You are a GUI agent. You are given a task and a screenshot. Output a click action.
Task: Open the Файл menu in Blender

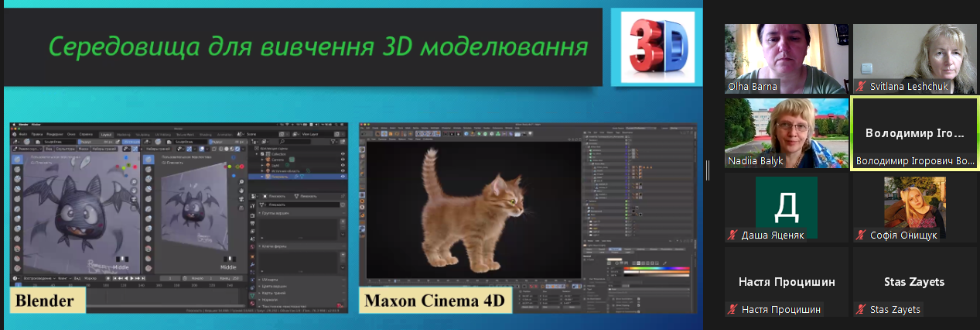[23, 134]
